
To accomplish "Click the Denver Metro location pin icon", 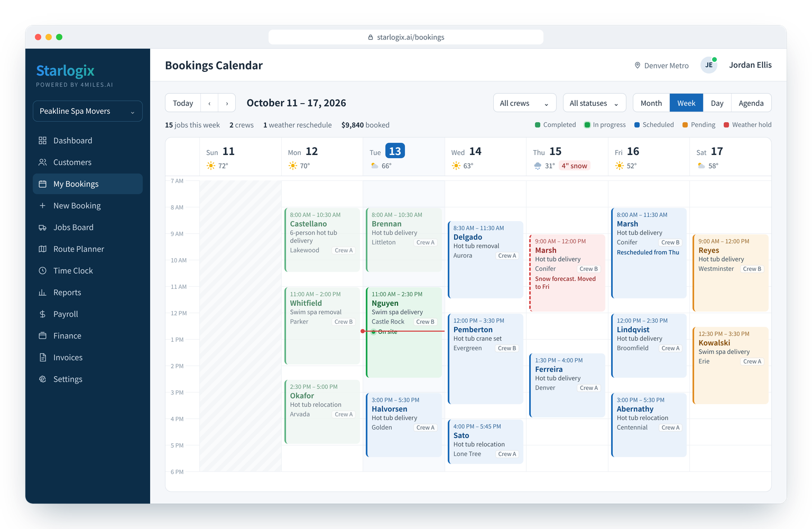I will [638, 66].
